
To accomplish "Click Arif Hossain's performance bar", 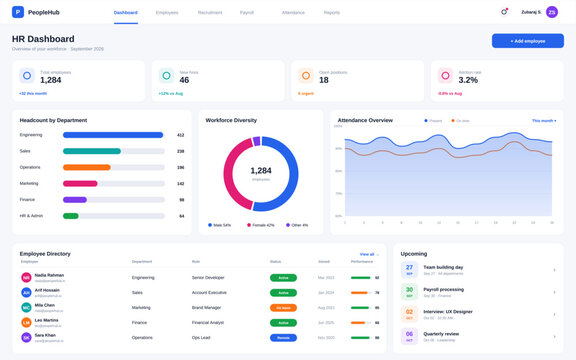I will tap(361, 293).
